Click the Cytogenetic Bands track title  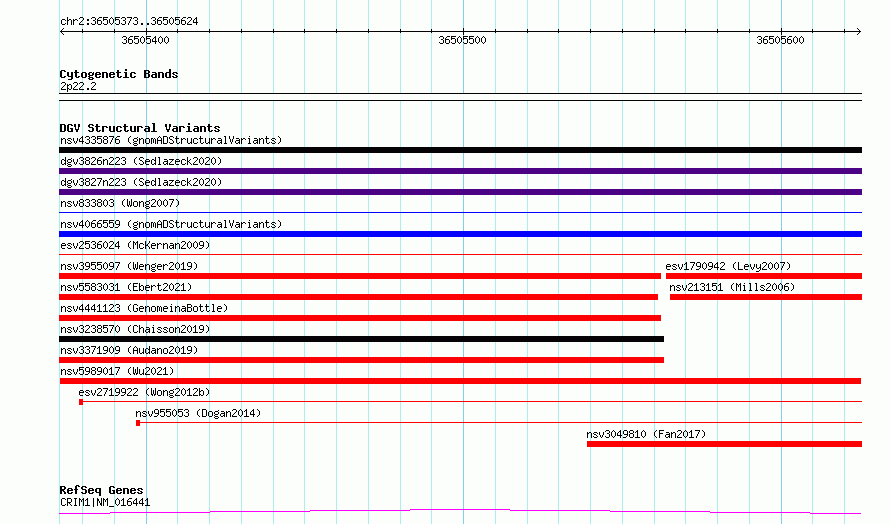[x=119, y=74]
